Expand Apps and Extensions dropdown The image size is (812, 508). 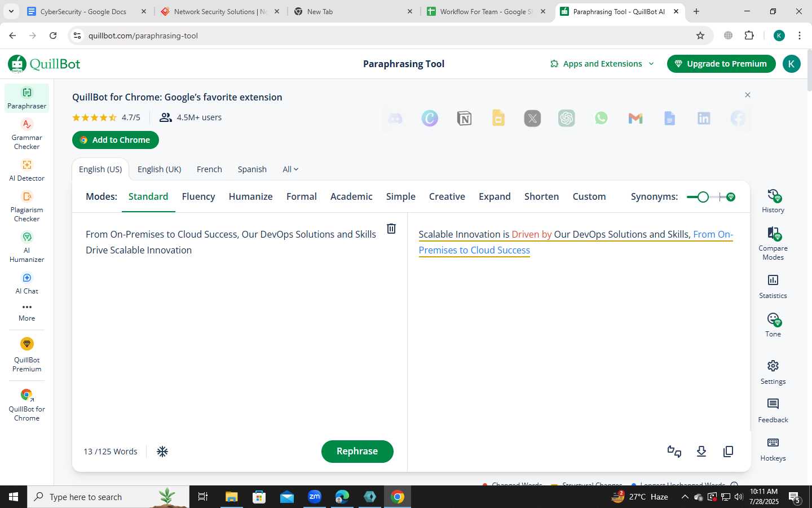click(x=602, y=64)
